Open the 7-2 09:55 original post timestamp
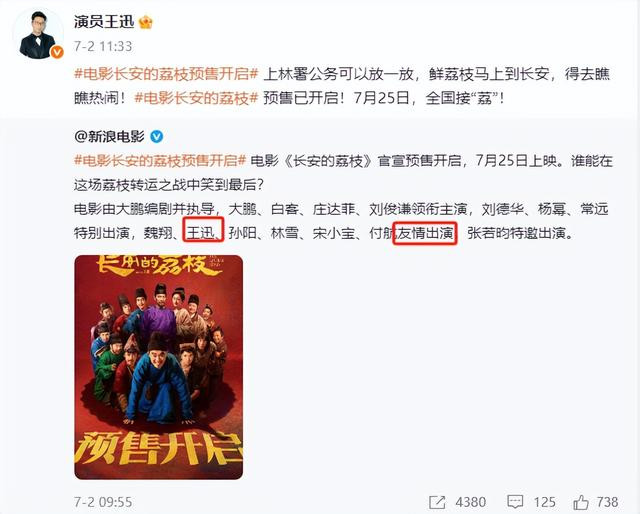This screenshot has width=640, height=514. 103,502
